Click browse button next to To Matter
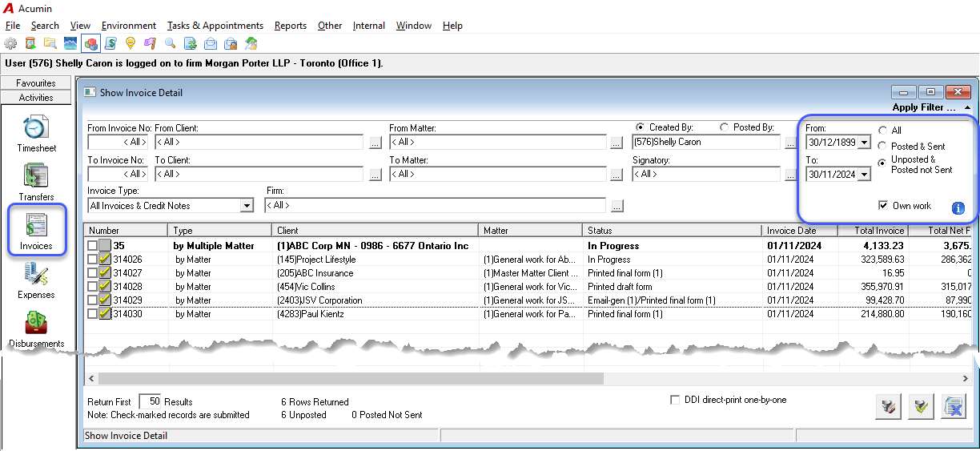Viewport: 980px width, 451px height. point(616,174)
